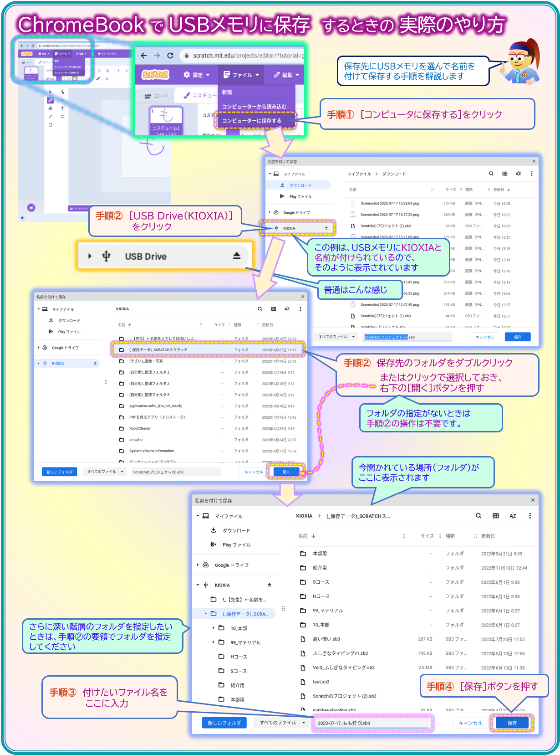The image size is (560, 755).
Task: Click the search icon in the Downloads save dialog
Action: coord(491,174)
